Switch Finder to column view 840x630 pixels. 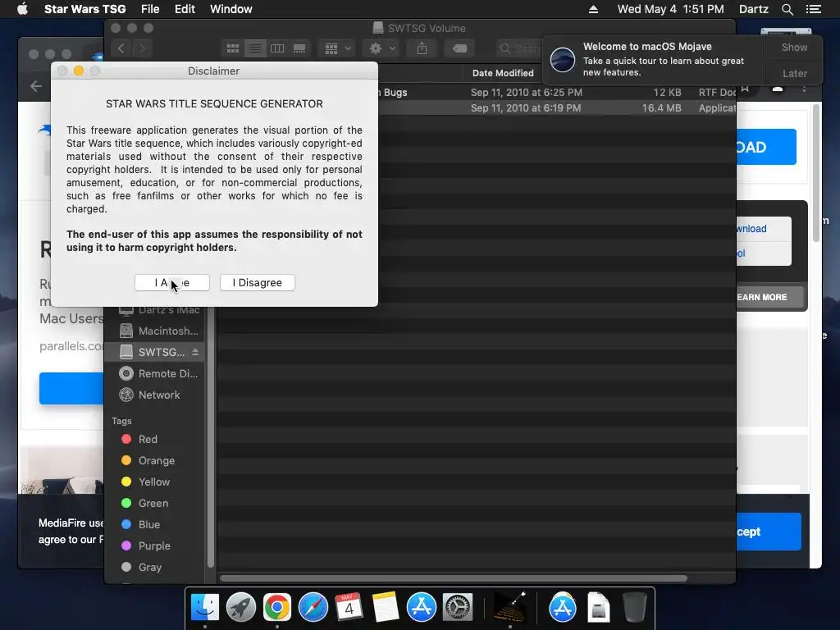pyautogui.click(x=277, y=48)
